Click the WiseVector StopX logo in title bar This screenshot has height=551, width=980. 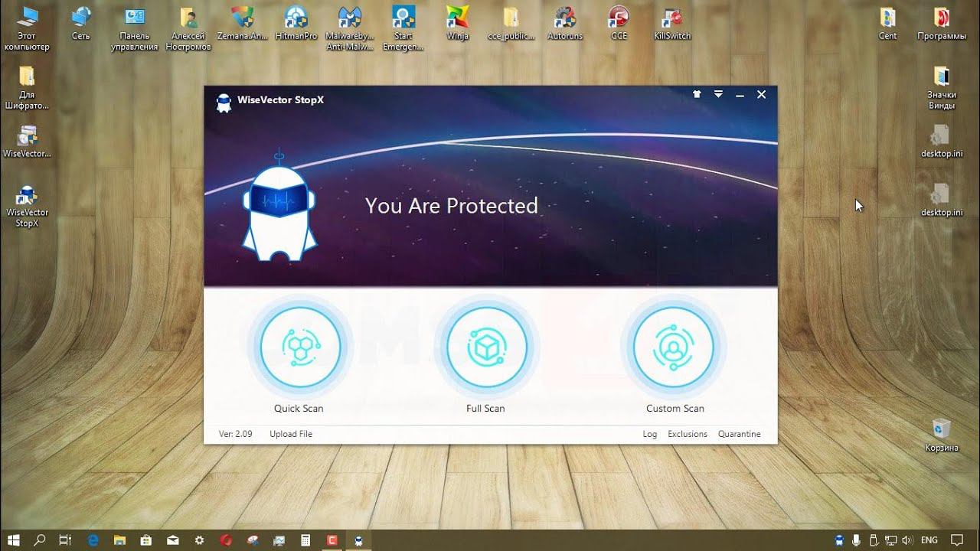pos(224,103)
